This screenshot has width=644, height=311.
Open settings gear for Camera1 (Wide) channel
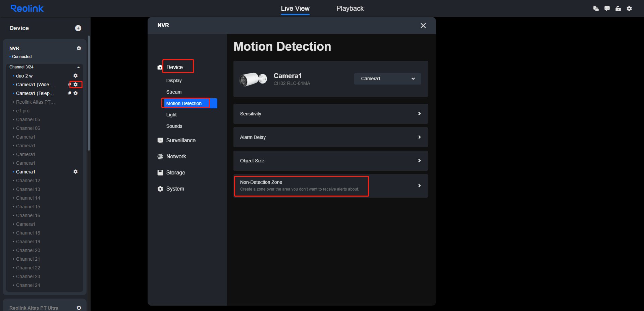click(76, 85)
